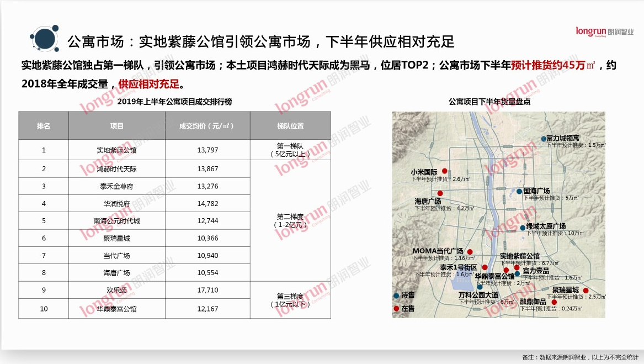Click the red 在售 legend dot
The image size is (644, 364).
click(x=396, y=308)
